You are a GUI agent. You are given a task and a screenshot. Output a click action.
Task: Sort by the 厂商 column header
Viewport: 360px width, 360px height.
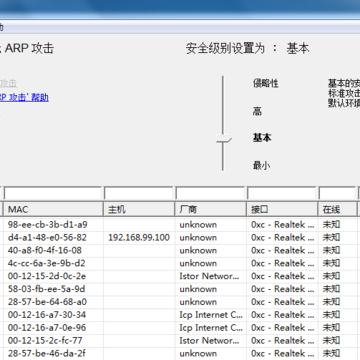(x=211, y=209)
